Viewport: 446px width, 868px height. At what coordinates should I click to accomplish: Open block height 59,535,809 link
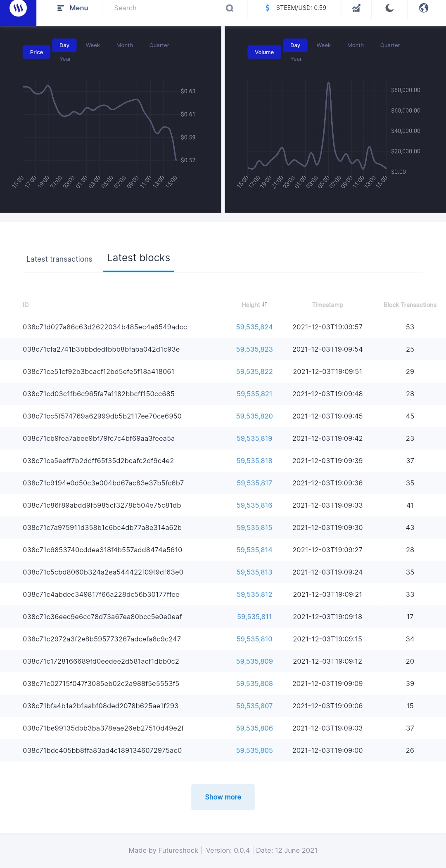254,661
